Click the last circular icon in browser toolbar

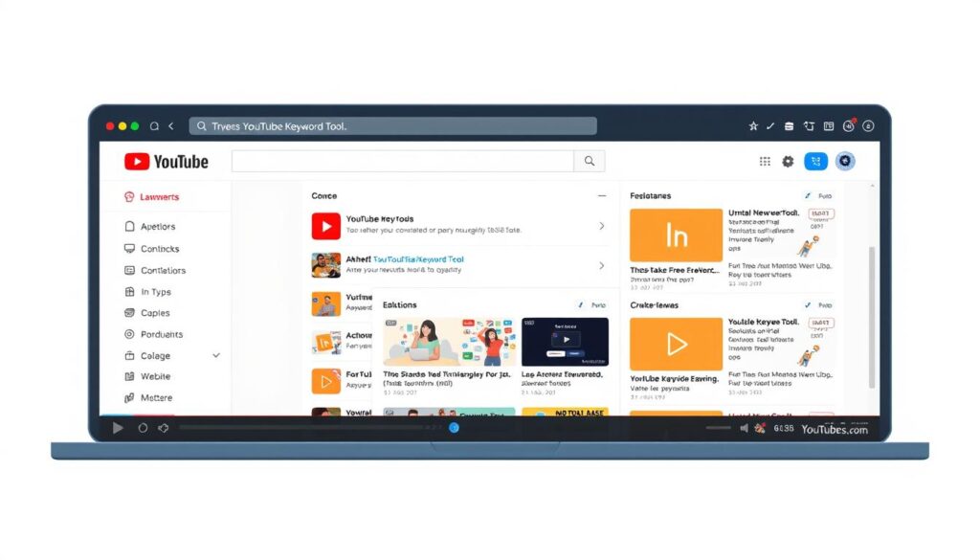(868, 126)
